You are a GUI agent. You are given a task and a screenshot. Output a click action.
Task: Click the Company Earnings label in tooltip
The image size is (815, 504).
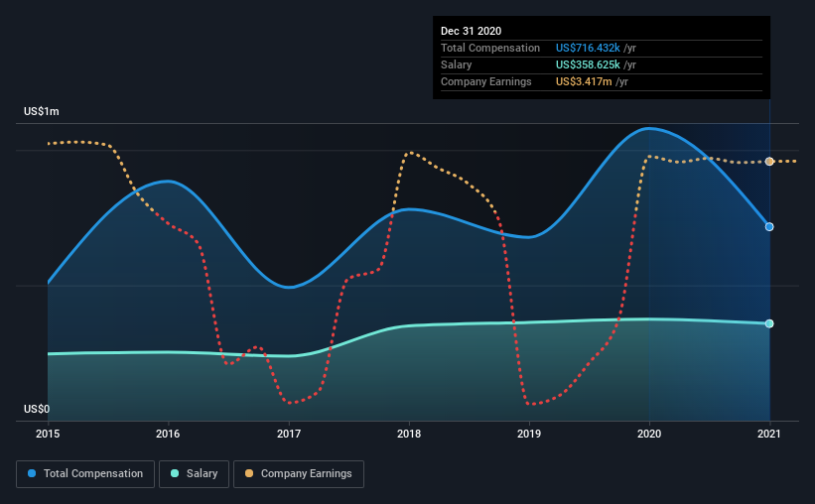(x=486, y=81)
